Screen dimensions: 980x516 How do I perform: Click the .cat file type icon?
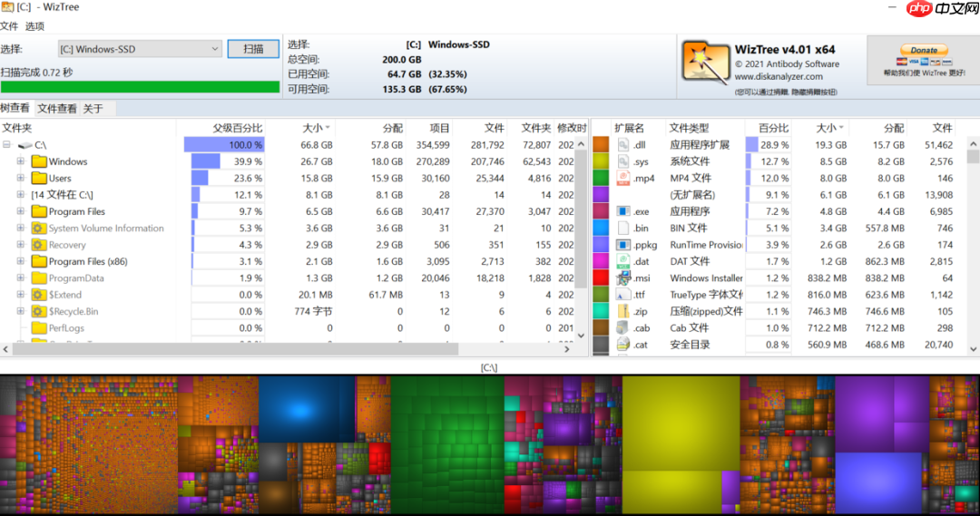[x=623, y=345]
